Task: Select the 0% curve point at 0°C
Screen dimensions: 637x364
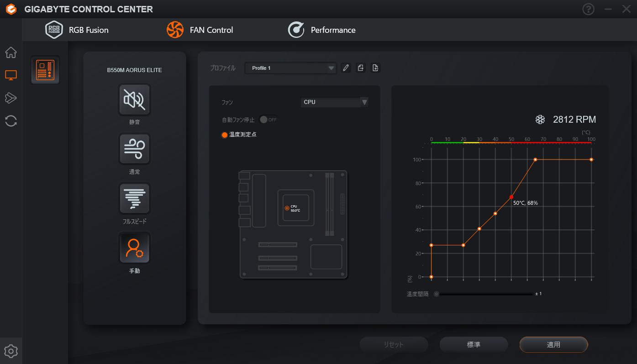Action: (x=431, y=277)
